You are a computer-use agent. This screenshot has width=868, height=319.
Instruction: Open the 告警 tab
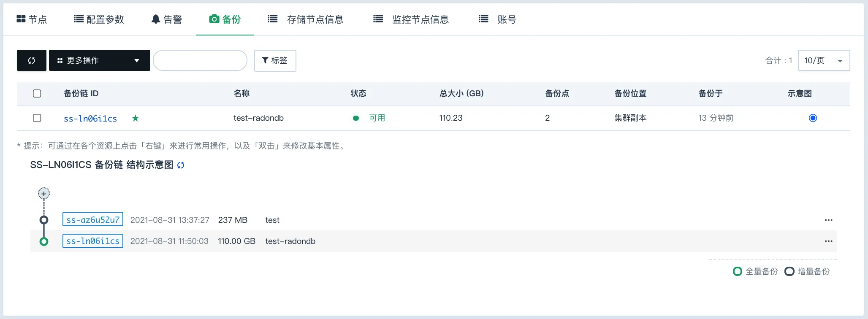coord(167,19)
